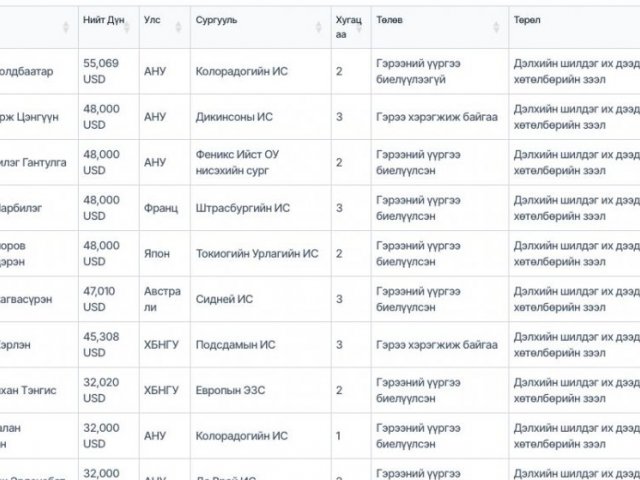Select Штрасбургийн ИС school cell
The height and width of the screenshot is (480, 640).
coord(260,208)
